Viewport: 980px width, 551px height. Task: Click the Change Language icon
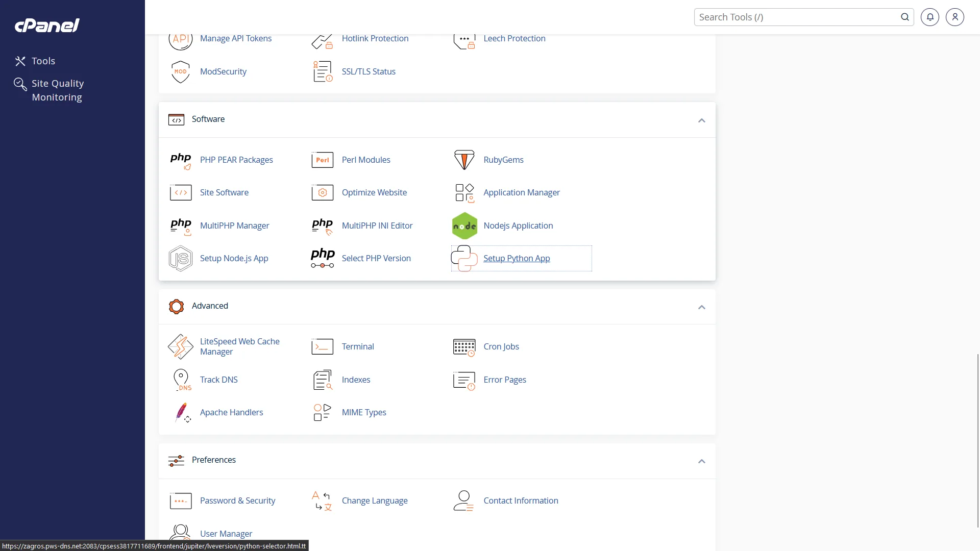(322, 501)
